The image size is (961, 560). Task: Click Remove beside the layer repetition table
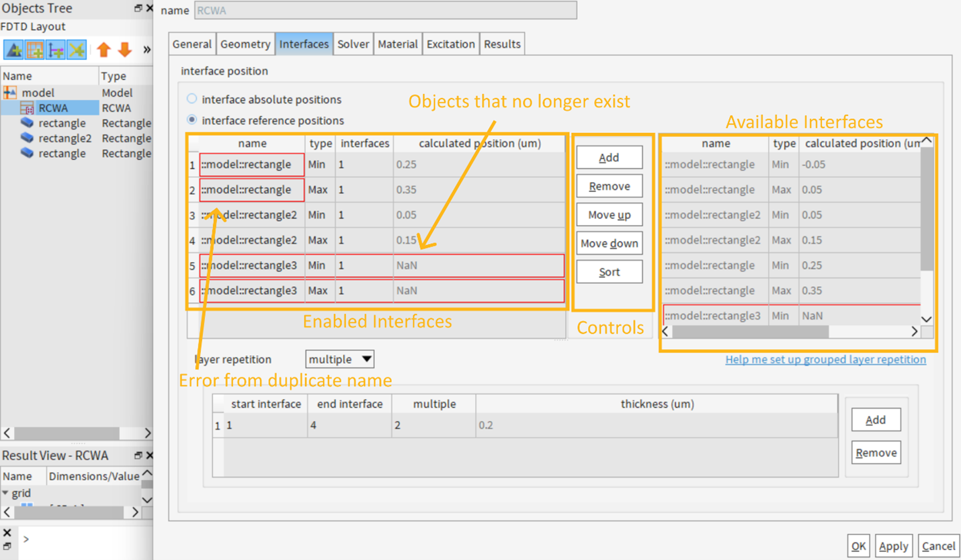click(x=876, y=453)
